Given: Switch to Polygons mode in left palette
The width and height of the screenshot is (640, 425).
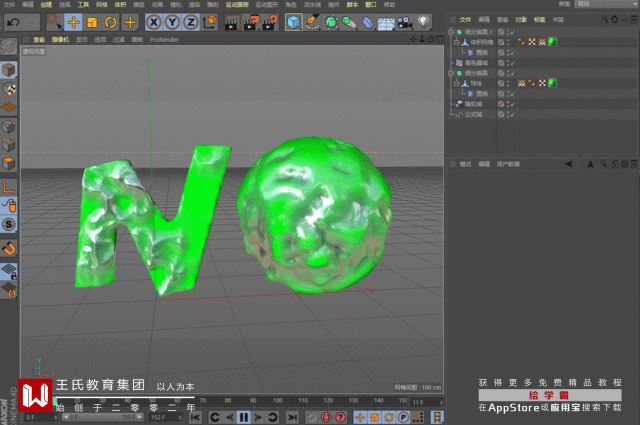Looking at the screenshot, I should pos(9,164).
